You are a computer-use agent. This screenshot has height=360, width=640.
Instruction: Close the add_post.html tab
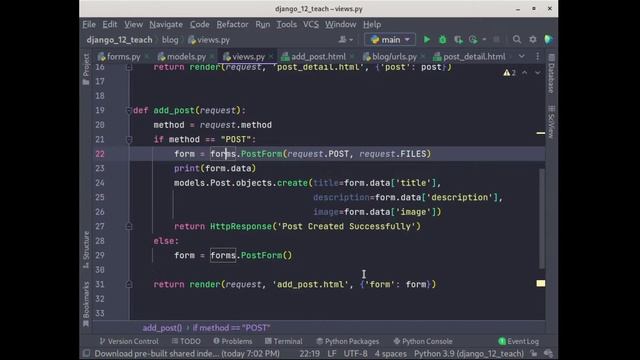coord(352,57)
